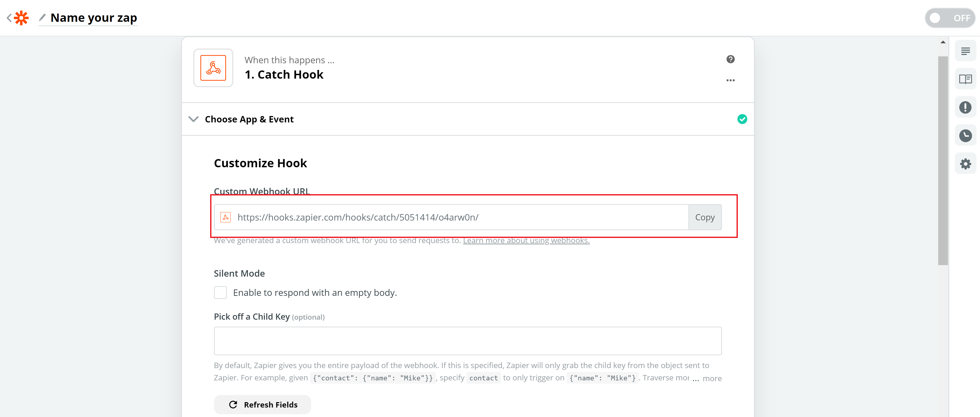Click the Zapier logo icon
The image size is (980, 417).
point(22,18)
